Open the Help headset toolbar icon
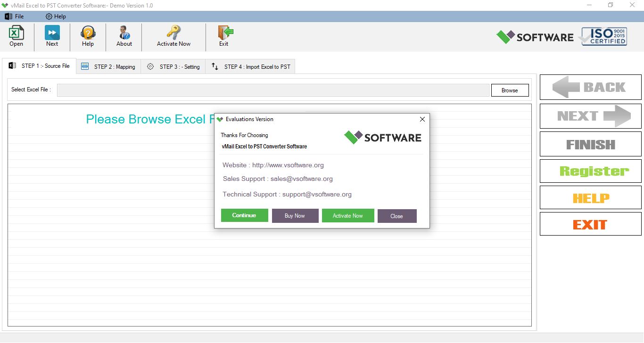Viewport: 644px width, 343px height. pyautogui.click(x=88, y=33)
